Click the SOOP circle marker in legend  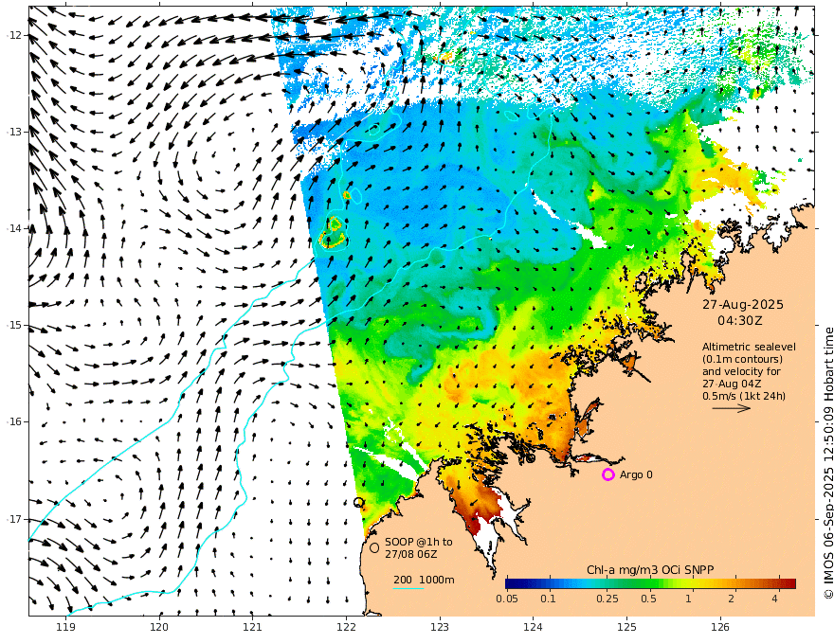click(x=374, y=547)
